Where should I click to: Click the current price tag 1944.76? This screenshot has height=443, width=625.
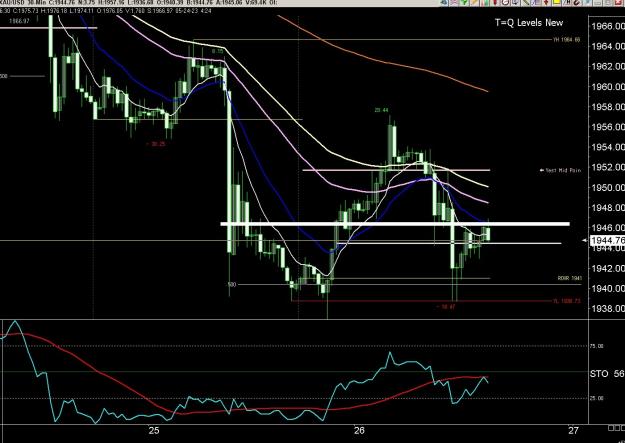607,240
